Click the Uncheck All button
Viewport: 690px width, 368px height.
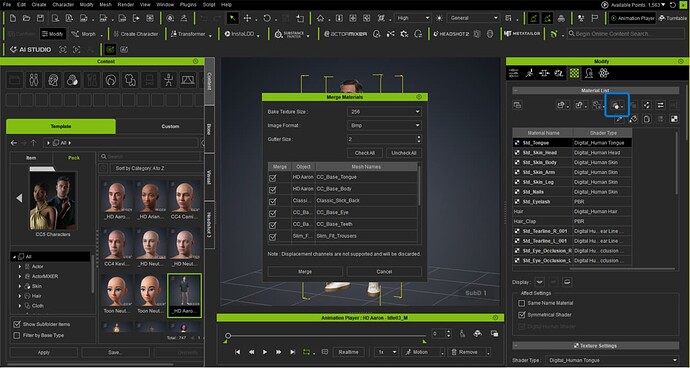click(404, 153)
